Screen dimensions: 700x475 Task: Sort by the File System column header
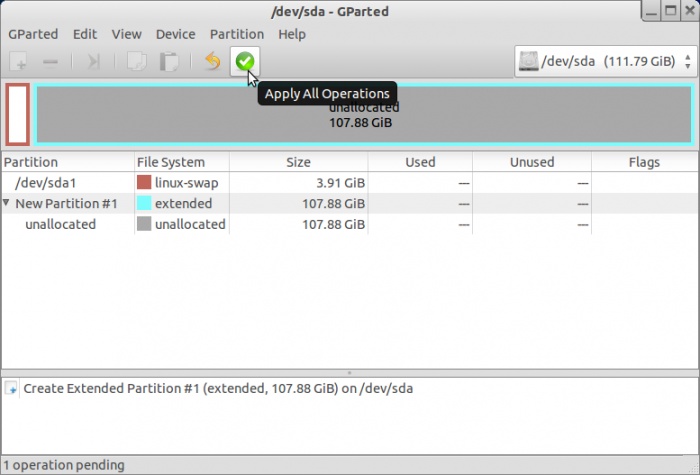pos(182,162)
